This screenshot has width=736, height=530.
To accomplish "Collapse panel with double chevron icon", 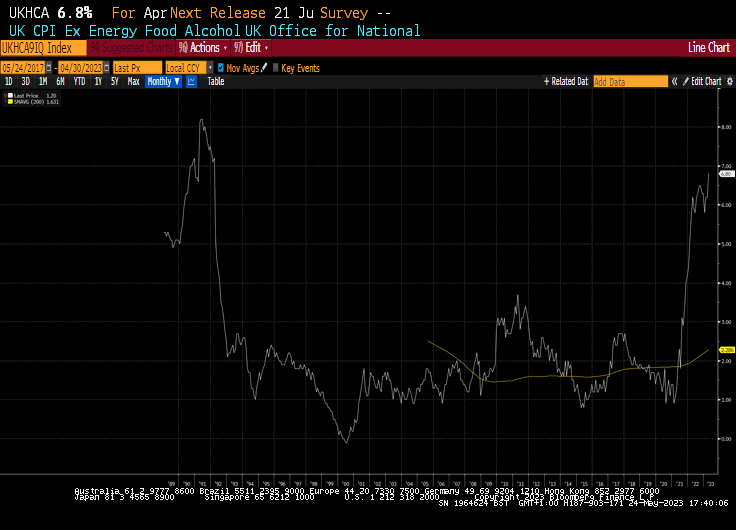I will pyautogui.click(x=674, y=82).
